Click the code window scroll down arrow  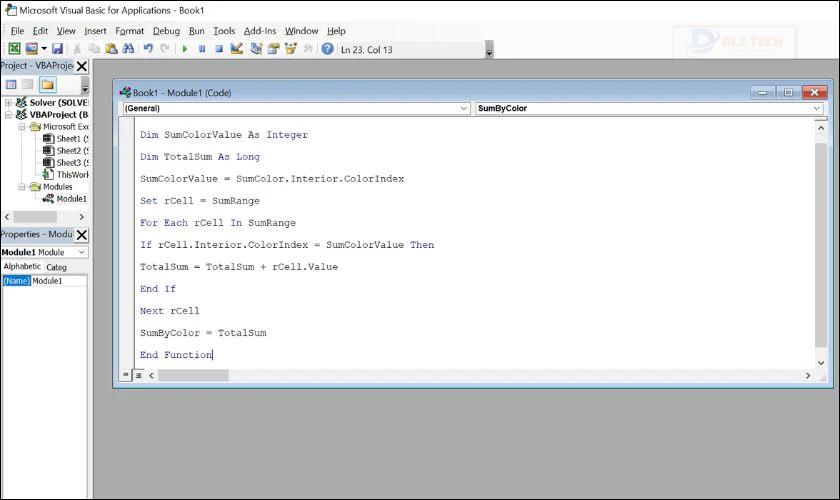(821, 363)
